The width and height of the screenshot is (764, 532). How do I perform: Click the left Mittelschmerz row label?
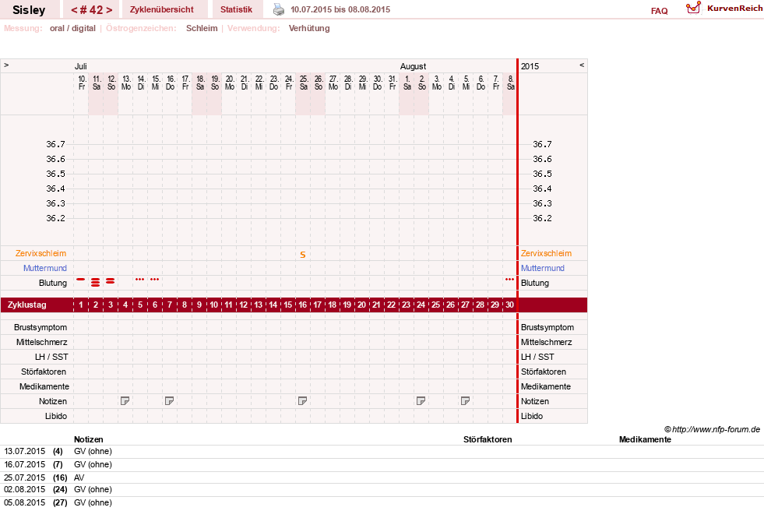(x=41, y=342)
